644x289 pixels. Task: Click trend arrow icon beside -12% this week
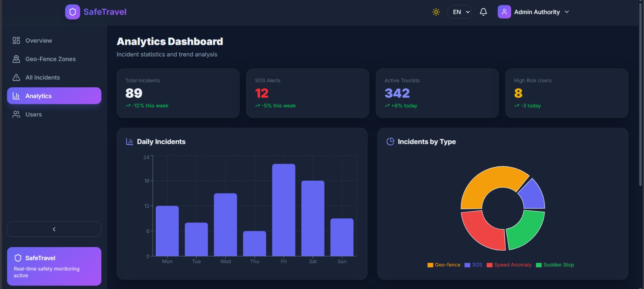(x=128, y=106)
